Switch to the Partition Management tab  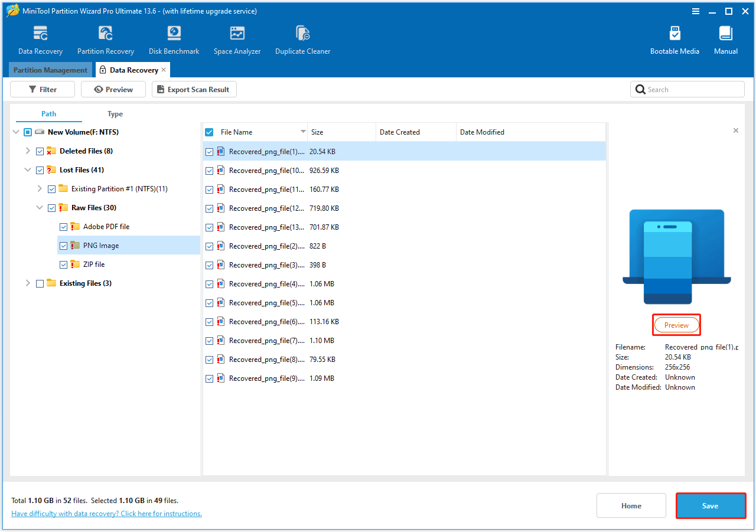click(x=50, y=70)
